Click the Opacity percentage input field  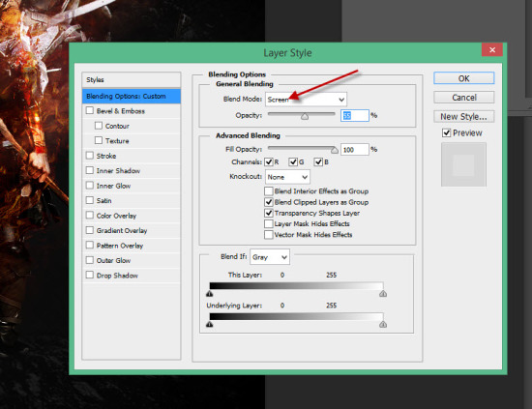tap(355, 116)
